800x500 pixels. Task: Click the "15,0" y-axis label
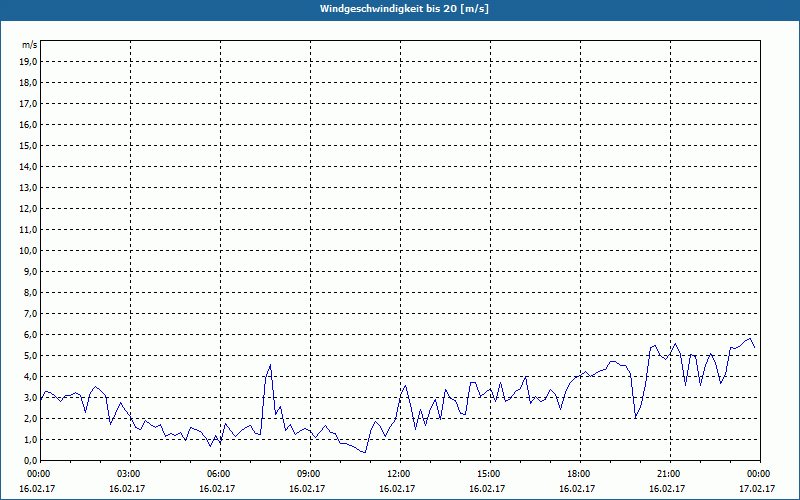tap(30, 145)
